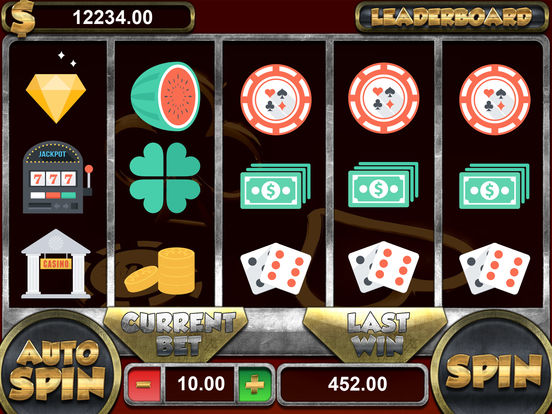Screen dimensions: 552x414
Task: Click the green four-leaf clover symbol
Action: click(x=165, y=177)
